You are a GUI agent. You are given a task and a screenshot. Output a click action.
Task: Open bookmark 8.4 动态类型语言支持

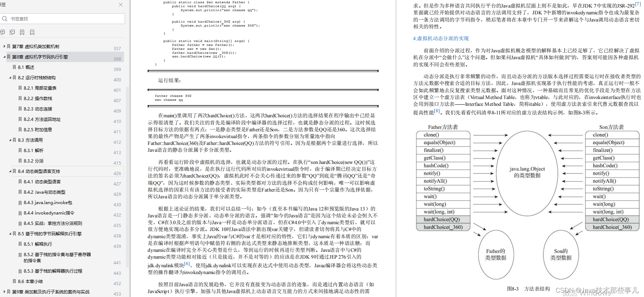coord(39,171)
